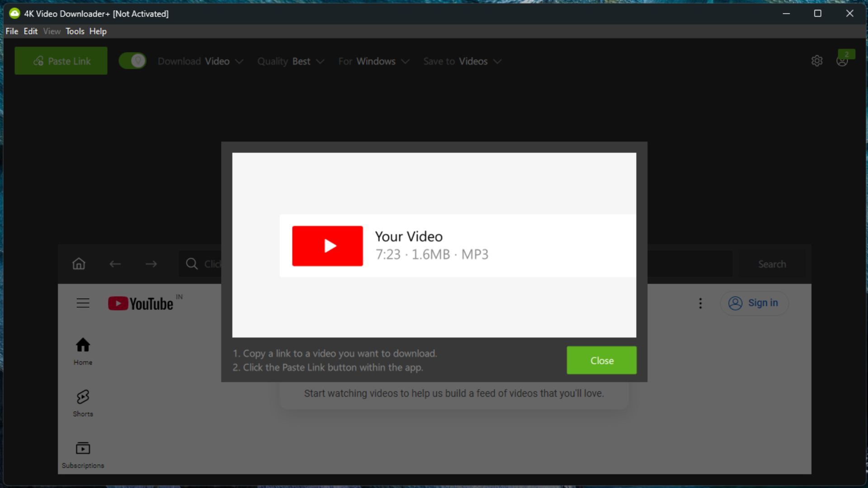This screenshot has height=488, width=868.
Task: Open the YouTube Shorts sidebar item
Action: [x=83, y=404]
